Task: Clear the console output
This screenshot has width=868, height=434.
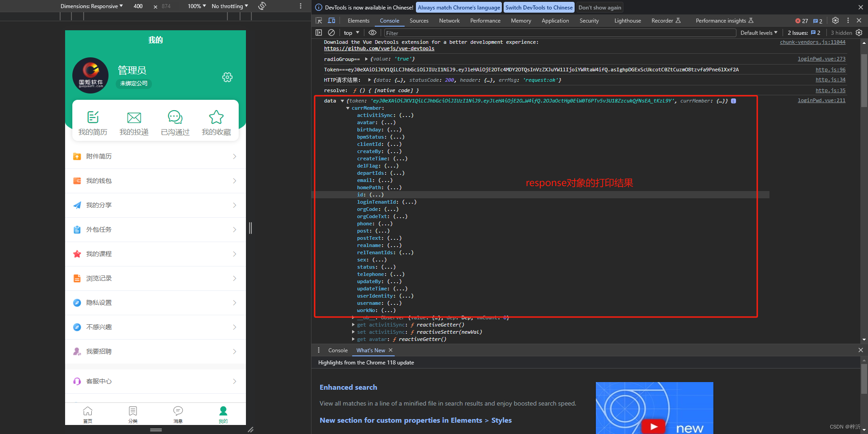Action: click(331, 33)
